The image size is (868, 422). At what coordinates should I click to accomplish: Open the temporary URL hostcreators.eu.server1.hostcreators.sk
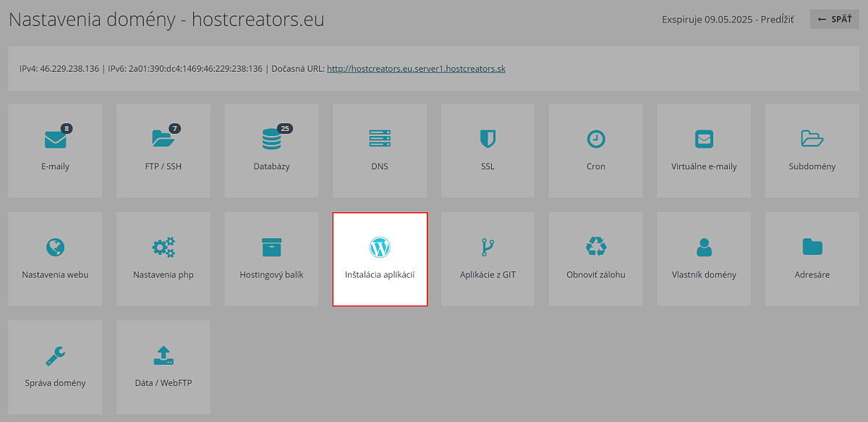[416, 69]
